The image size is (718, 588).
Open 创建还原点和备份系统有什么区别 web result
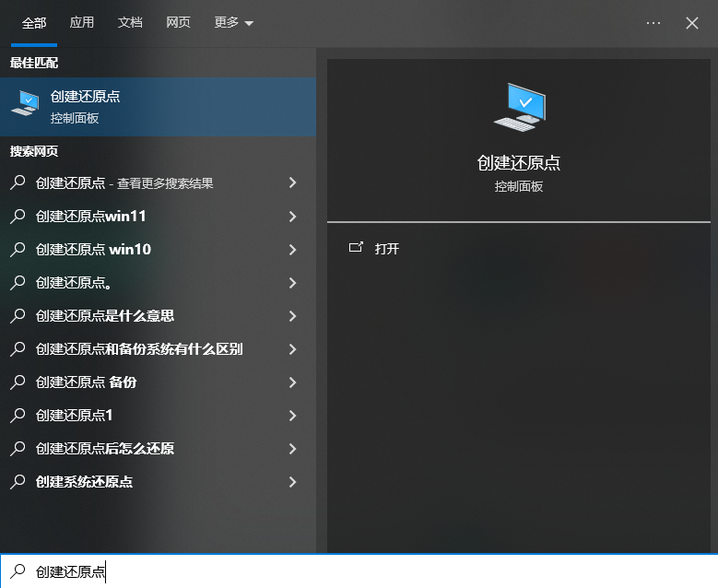pyautogui.click(x=139, y=349)
